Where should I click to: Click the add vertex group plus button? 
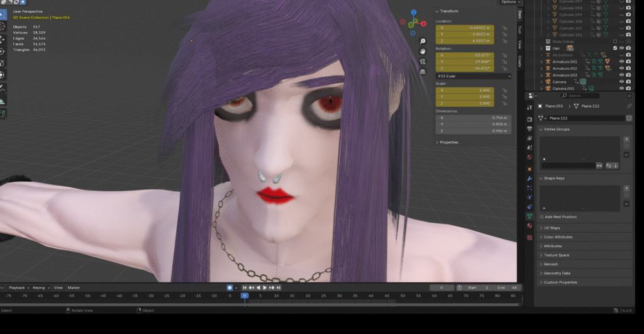click(626, 139)
